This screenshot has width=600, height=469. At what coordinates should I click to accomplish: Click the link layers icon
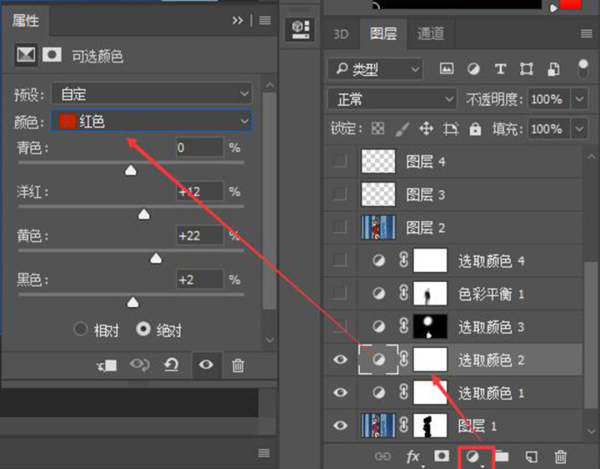coord(383,456)
